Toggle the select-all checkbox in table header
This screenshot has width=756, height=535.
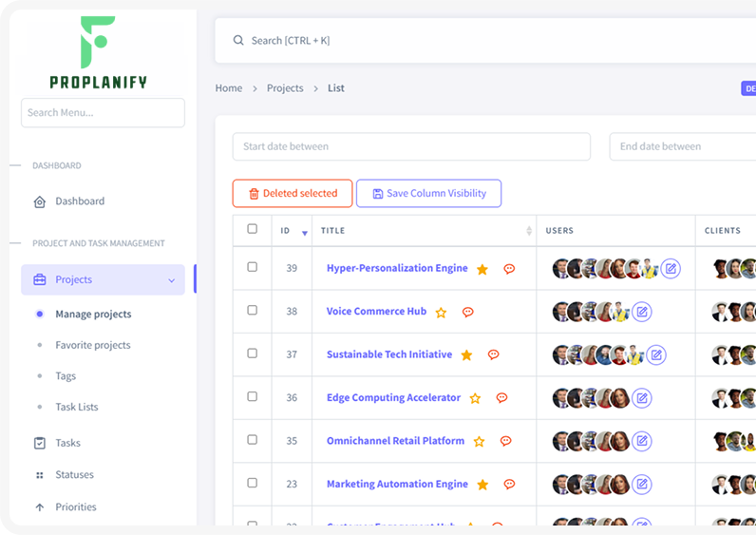point(252,229)
